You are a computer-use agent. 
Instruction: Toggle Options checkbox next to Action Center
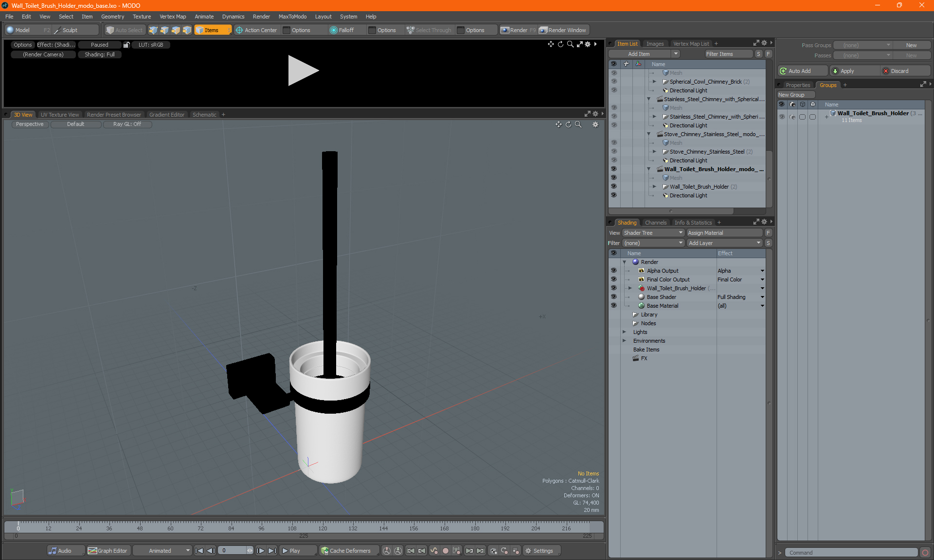coord(287,30)
